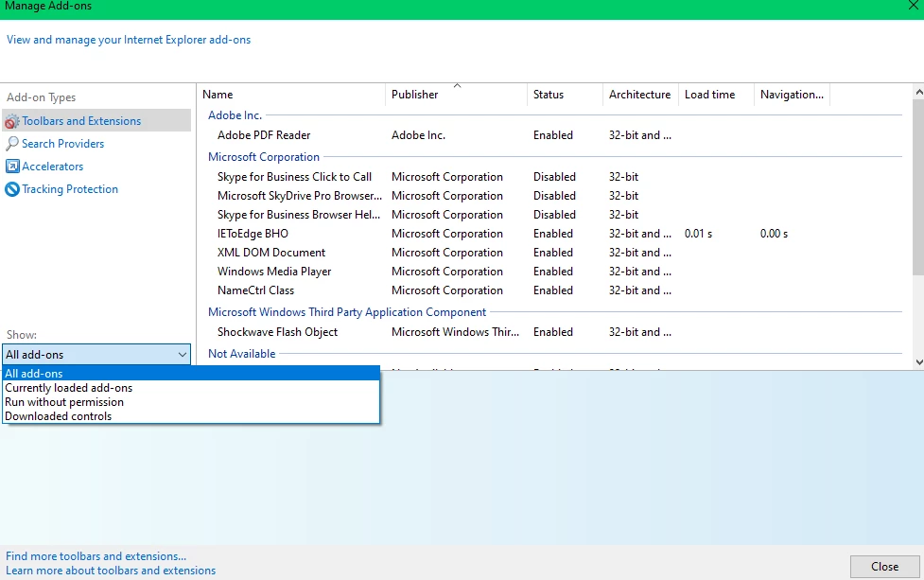Click Enabled status of Shockwave Flash Object
924x580 pixels.
[552, 332]
